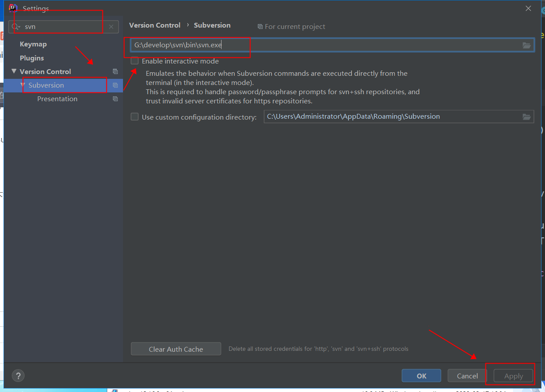The image size is (545, 392).
Task: Click Version Control in the breadcrumb
Action: (x=155, y=25)
